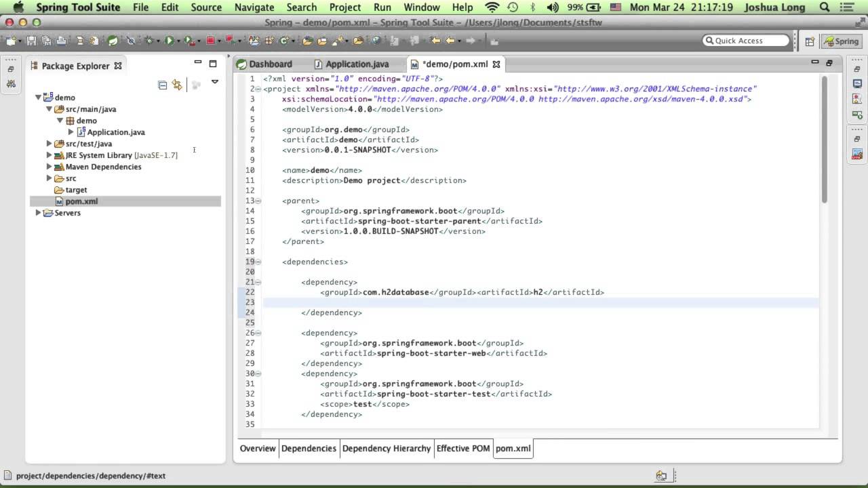868x488 pixels.
Task: Switch to the Spring perspective button
Action: pyautogui.click(x=842, y=41)
